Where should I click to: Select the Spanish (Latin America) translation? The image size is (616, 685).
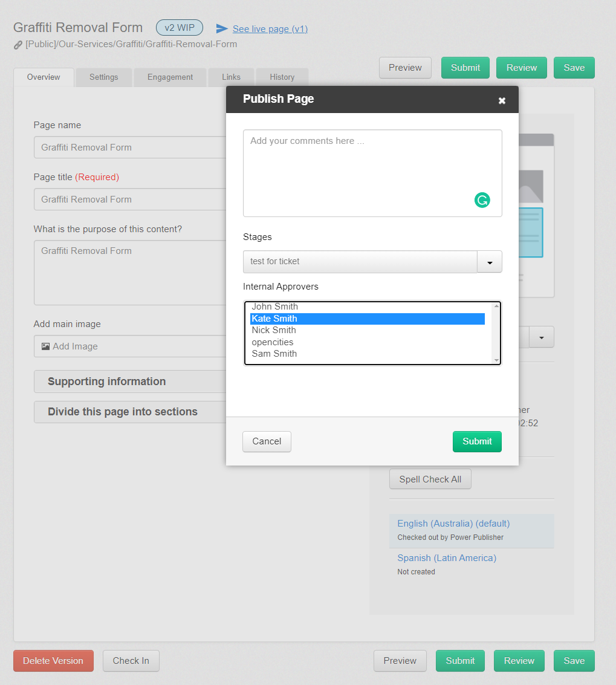[446, 557]
